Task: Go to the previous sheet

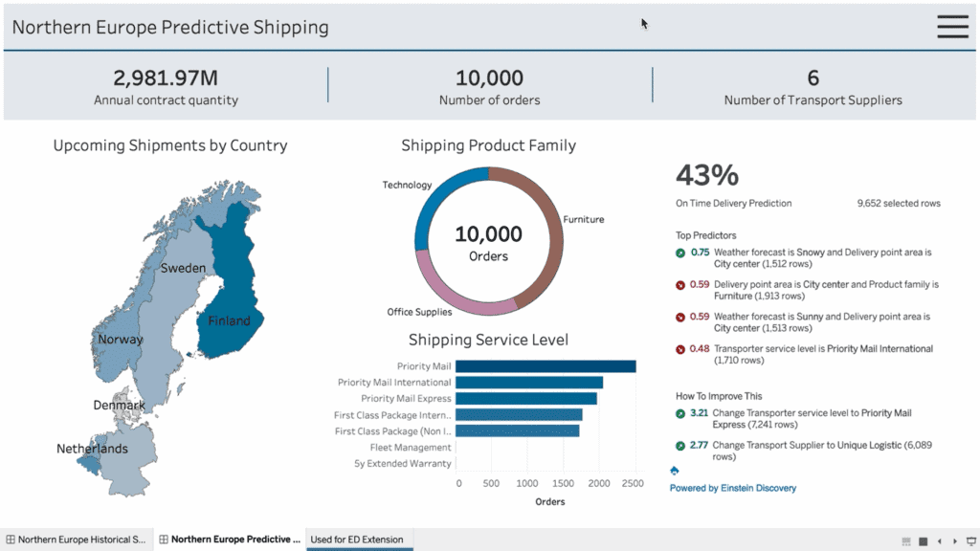Action: tap(940, 541)
